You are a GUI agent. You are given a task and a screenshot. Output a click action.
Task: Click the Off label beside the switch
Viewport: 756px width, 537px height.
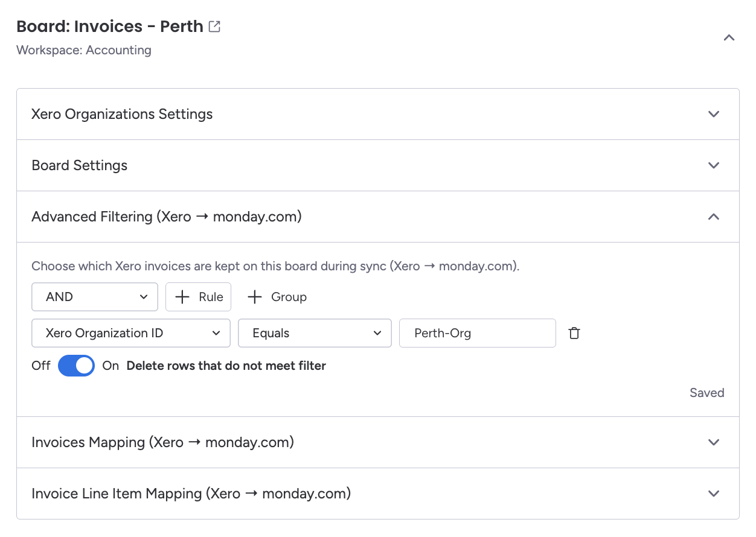pyautogui.click(x=40, y=366)
